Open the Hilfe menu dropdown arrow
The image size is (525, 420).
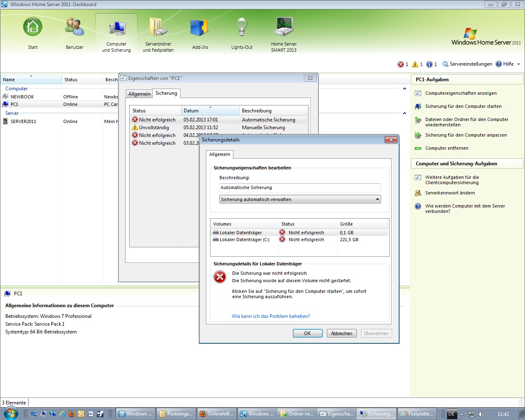[x=518, y=64]
